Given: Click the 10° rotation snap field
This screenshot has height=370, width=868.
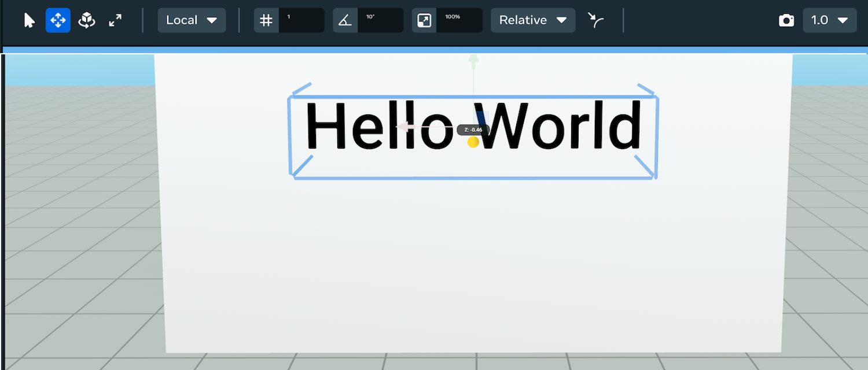Looking at the screenshot, I should (380, 20).
